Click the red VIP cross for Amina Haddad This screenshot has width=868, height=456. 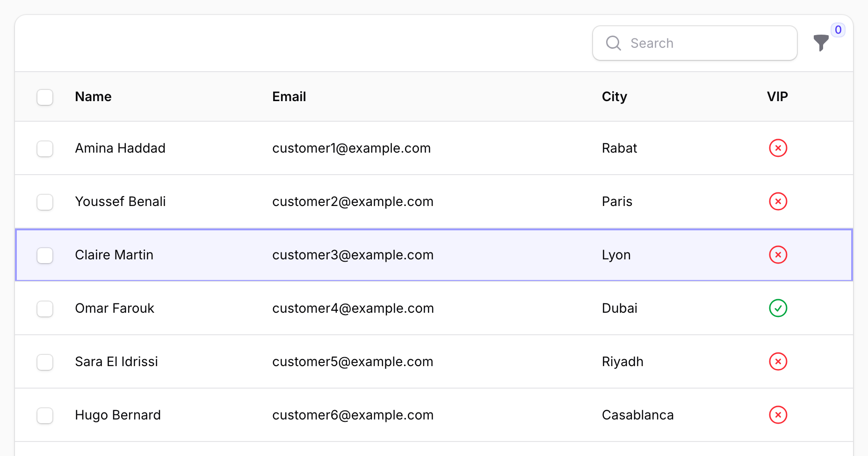tap(778, 148)
